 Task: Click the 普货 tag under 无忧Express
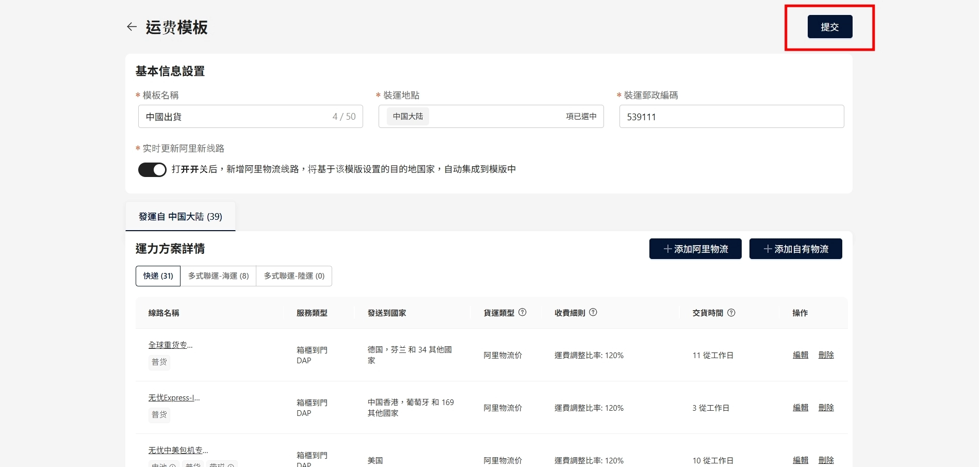[159, 415]
